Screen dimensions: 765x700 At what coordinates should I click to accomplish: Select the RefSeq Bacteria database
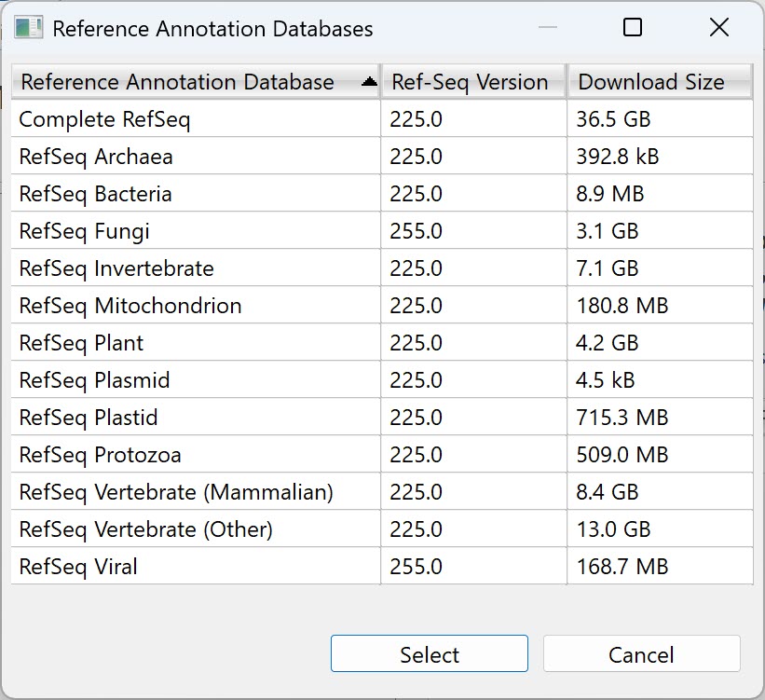coord(382,194)
